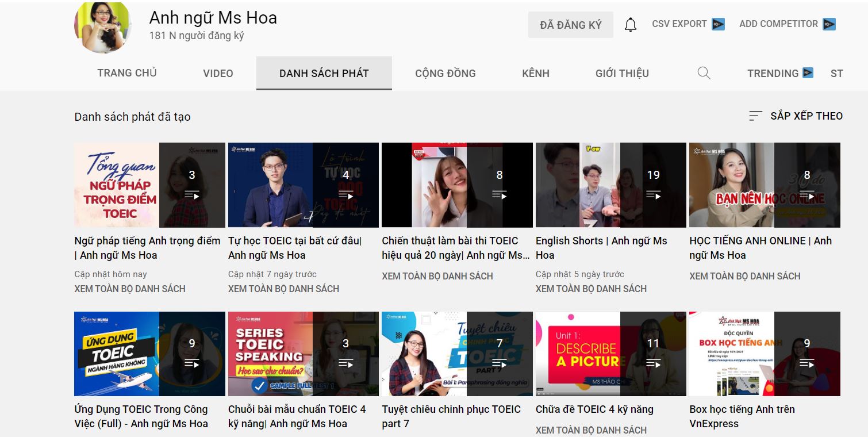
Task: Click the ADD COMPETITOR play-badge icon
Action: [829, 24]
